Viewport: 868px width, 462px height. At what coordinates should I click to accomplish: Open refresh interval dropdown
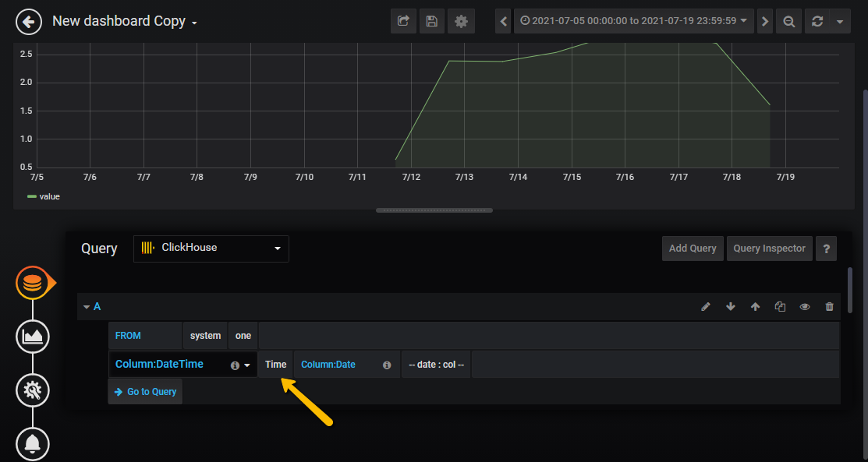tap(840, 22)
